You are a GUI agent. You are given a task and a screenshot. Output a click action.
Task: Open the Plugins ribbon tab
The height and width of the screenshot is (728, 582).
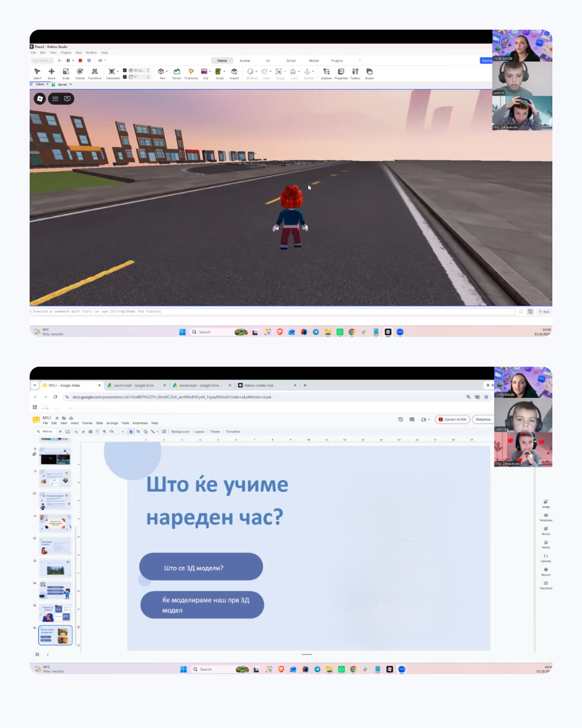(x=337, y=60)
